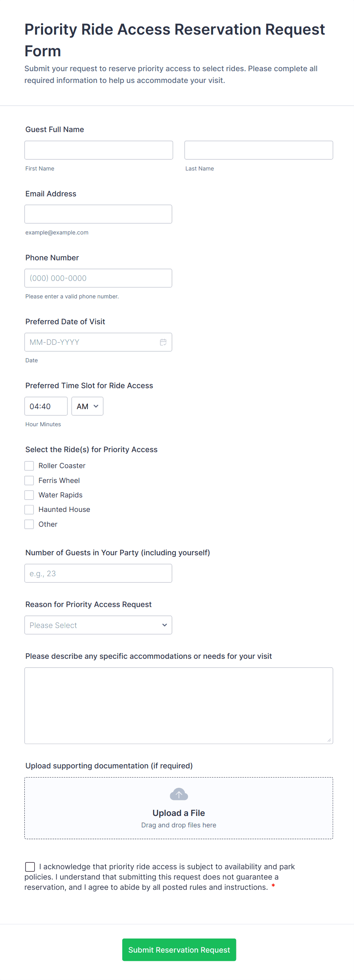Click the Preferred Date of Visit field
This screenshot has height=980, width=354.
[x=91, y=342]
